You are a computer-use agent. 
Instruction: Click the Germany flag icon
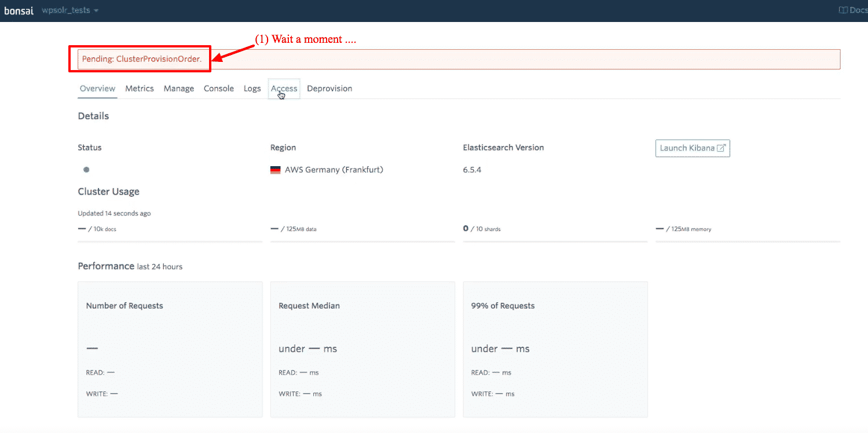coord(276,170)
